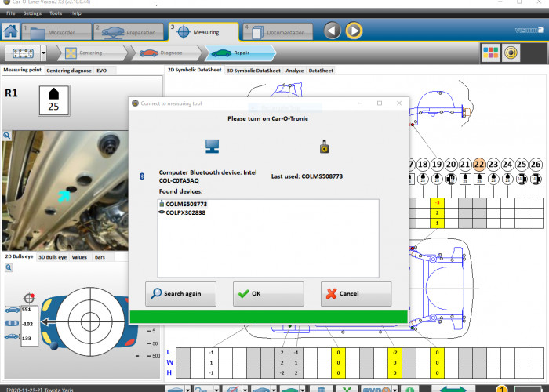Click the Cancel button
The height and width of the screenshot is (392, 549).
pyautogui.click(x=356, y=294)
